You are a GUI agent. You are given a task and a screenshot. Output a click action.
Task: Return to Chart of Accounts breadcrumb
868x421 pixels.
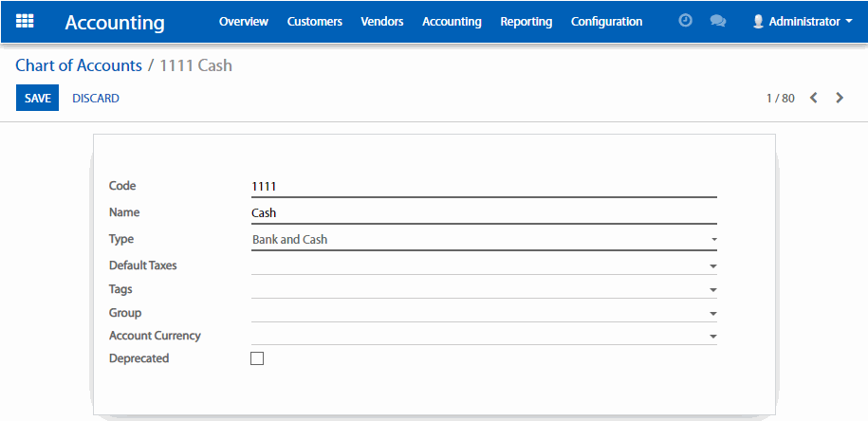coord(79,65)
